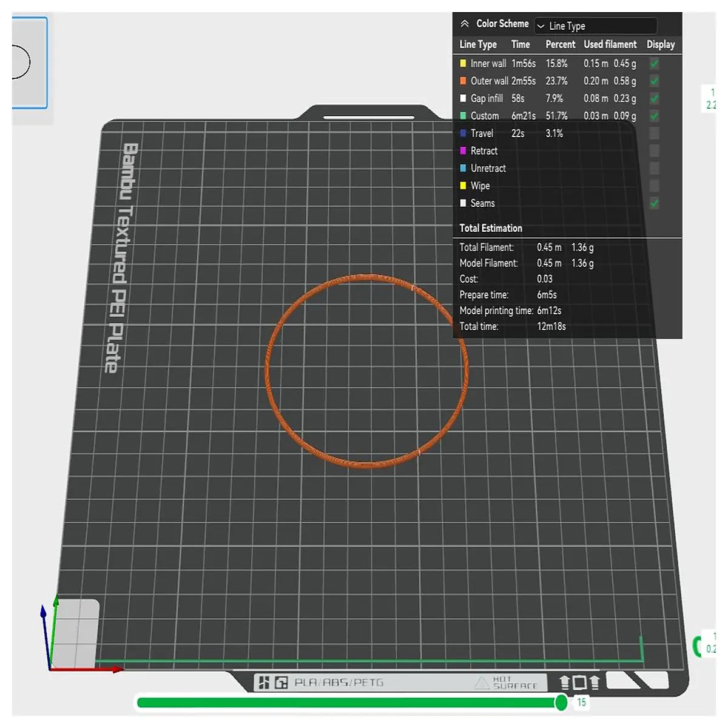Screen dimensions: 728x728
Task: Click the vertical layer slider handle
Action: click(698, 646)
